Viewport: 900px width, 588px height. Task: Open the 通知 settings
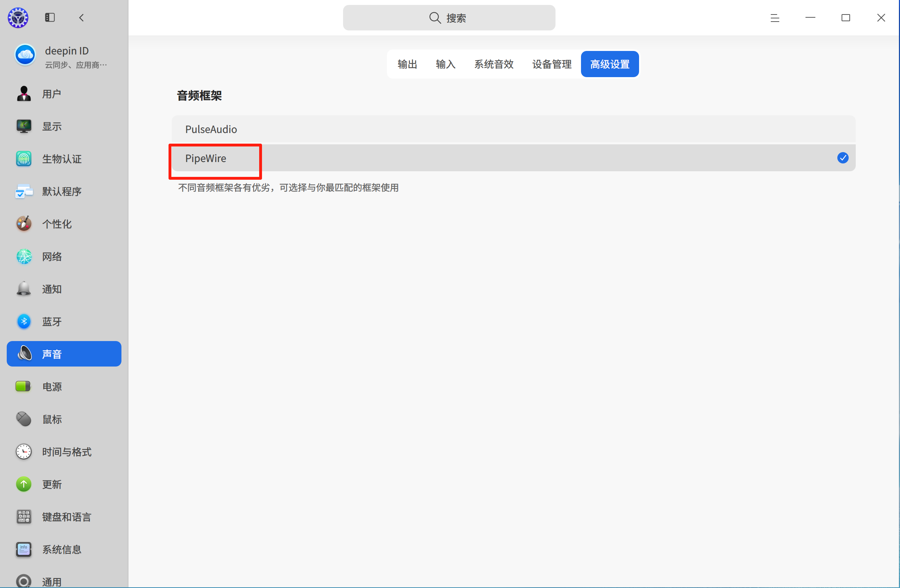click(x=64, y=289)
